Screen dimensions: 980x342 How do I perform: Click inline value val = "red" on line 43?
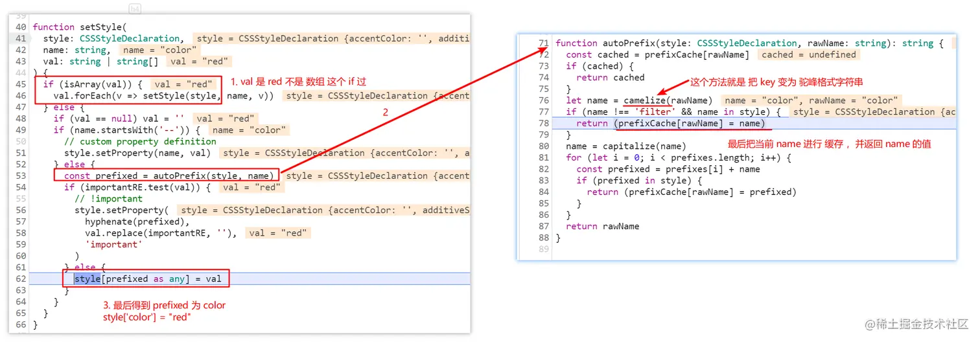click(x=199, y=62)
